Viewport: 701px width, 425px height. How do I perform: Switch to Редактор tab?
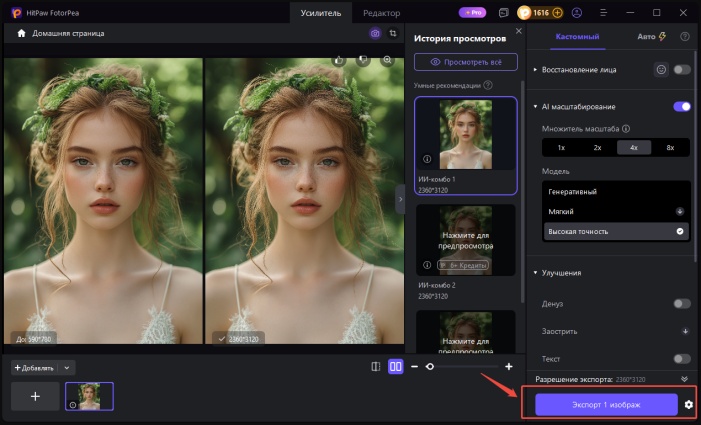click(381, 13)
